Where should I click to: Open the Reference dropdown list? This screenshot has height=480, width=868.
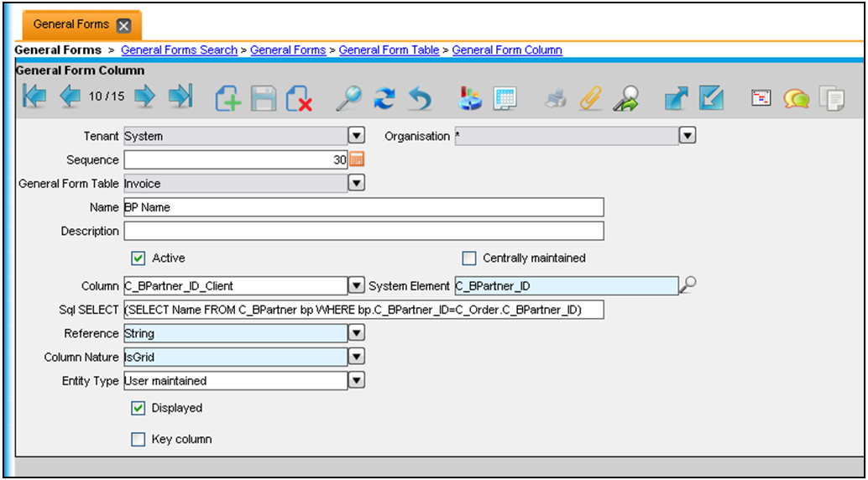point(356,334)
